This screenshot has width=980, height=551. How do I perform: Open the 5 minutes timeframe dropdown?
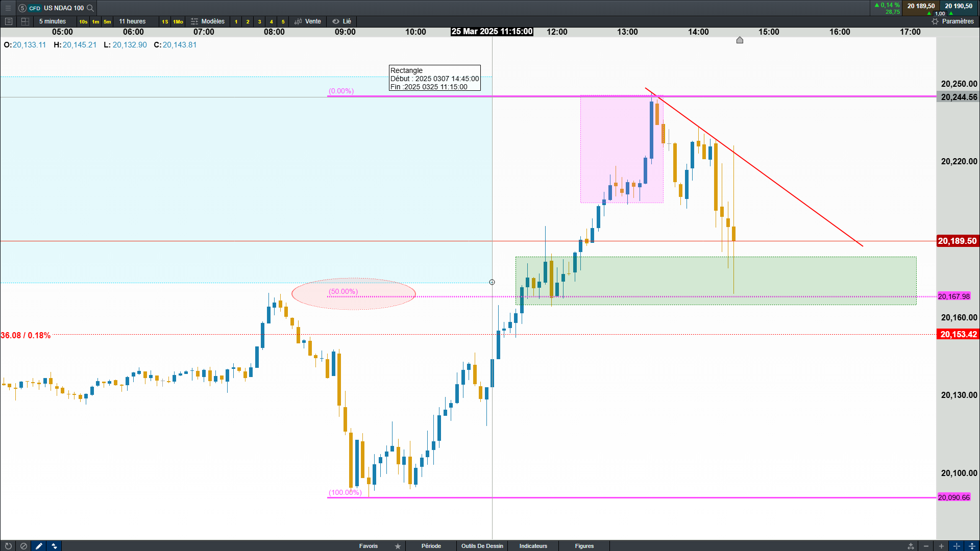pos(53,21)
